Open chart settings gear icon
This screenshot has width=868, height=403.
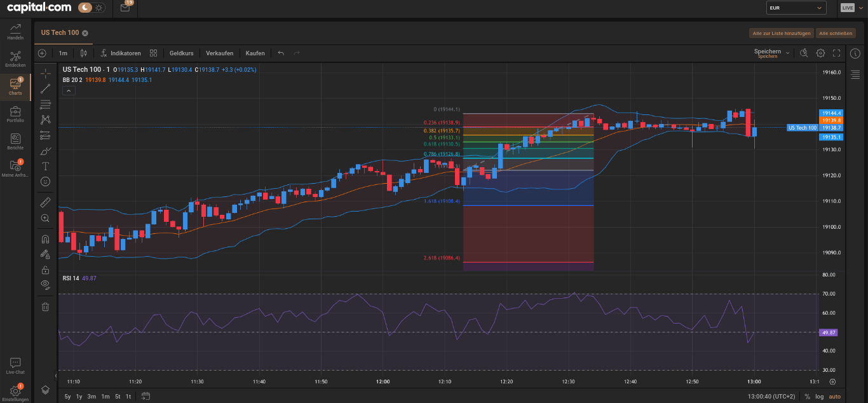(820, 53)
